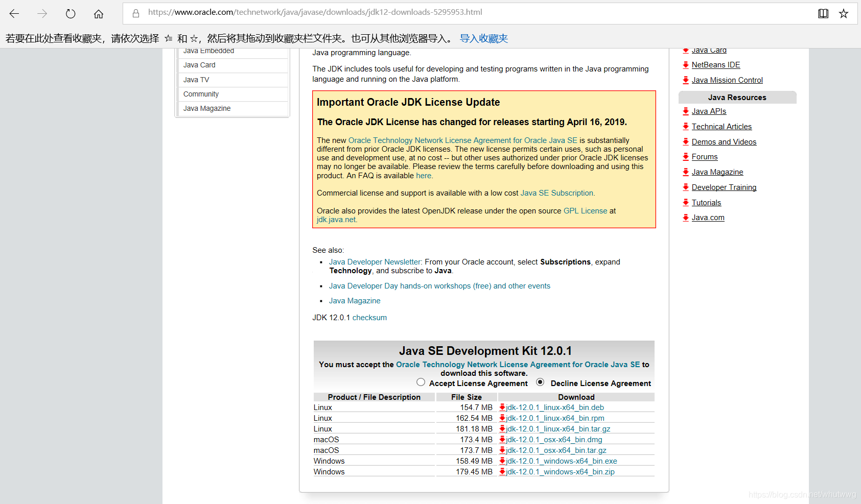The image size is (861, 504).
Task: Open Java.com resource link
Action: (708, 218)
